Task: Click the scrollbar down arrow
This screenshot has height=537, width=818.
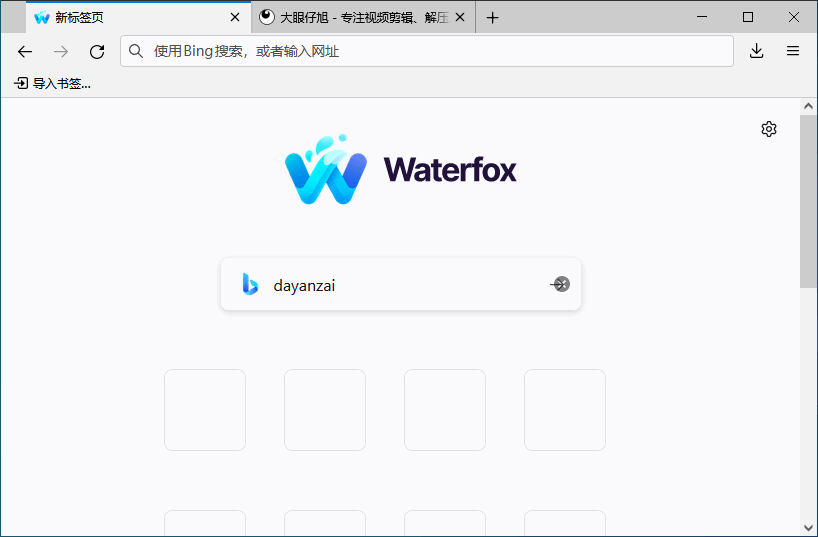Action: 808,528
